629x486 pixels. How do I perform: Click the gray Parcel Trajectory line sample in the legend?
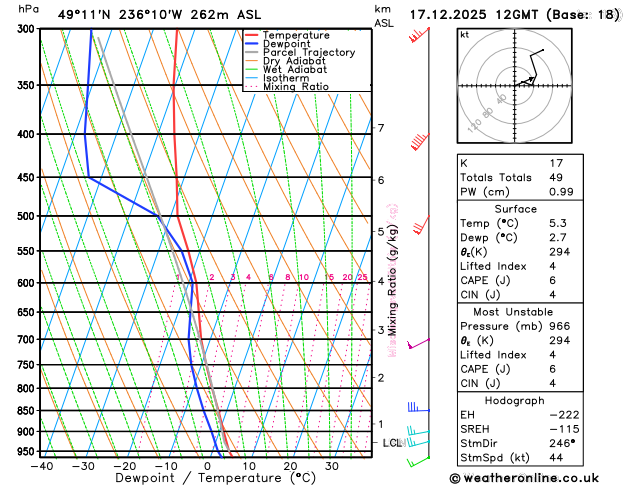pos(252,53)
